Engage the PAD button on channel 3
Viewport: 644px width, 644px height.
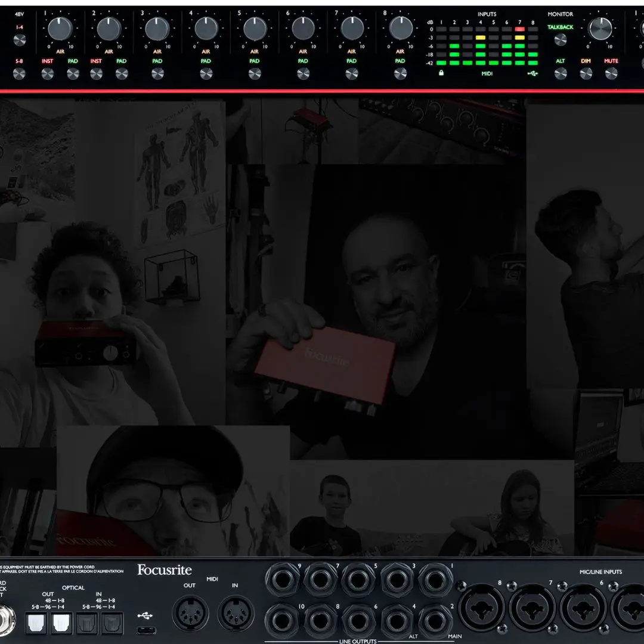click(x=157, y=73)
